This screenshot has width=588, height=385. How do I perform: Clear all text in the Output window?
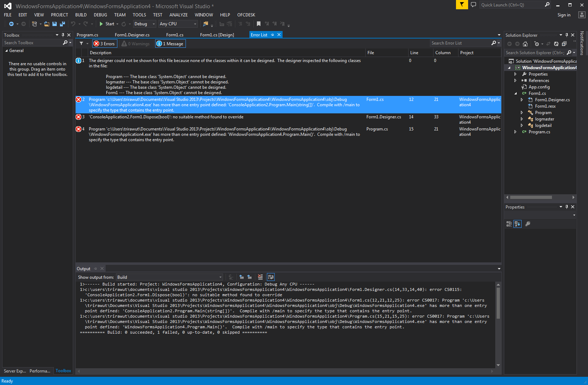pyautogui.click(x=260, y=277)
